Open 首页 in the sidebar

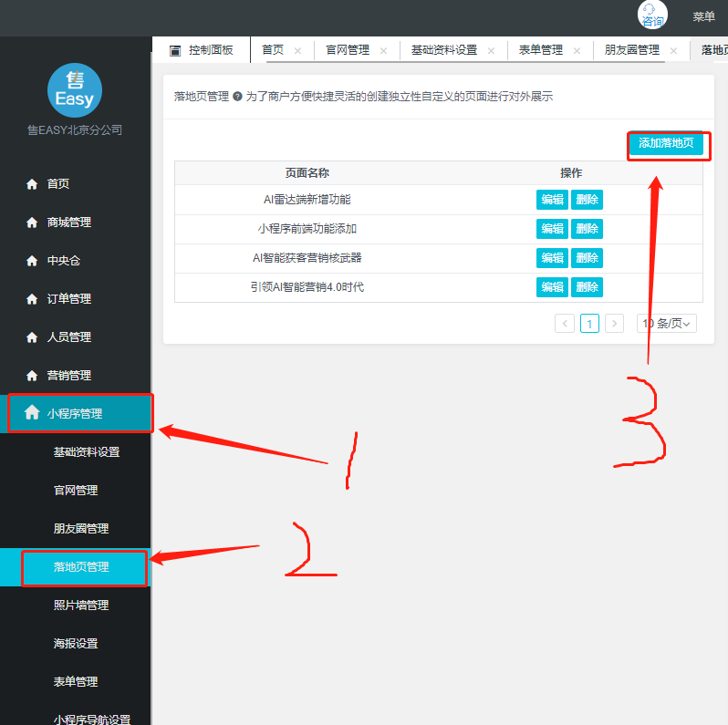coord(74,184)
